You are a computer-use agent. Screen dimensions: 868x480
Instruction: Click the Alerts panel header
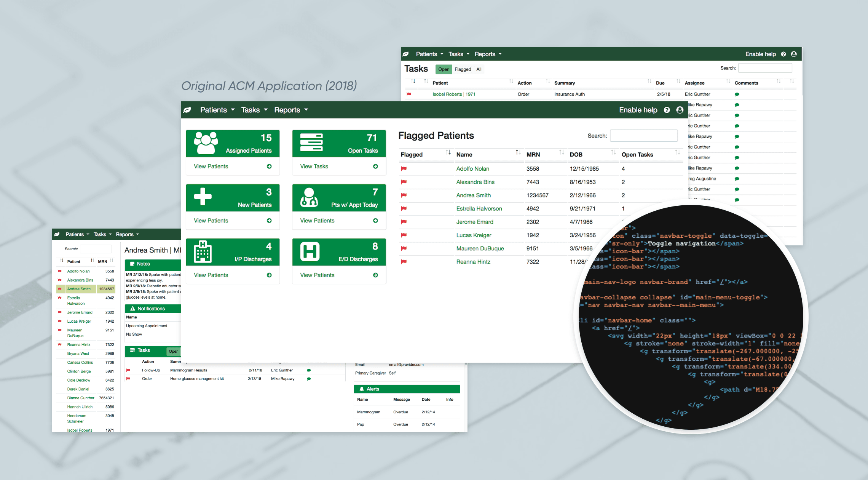tap(407, 389)
